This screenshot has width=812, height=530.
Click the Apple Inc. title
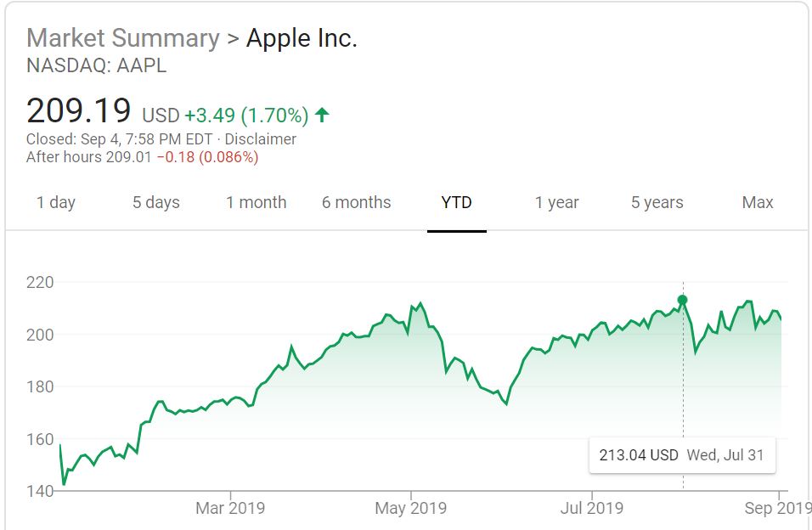(302, 38)
